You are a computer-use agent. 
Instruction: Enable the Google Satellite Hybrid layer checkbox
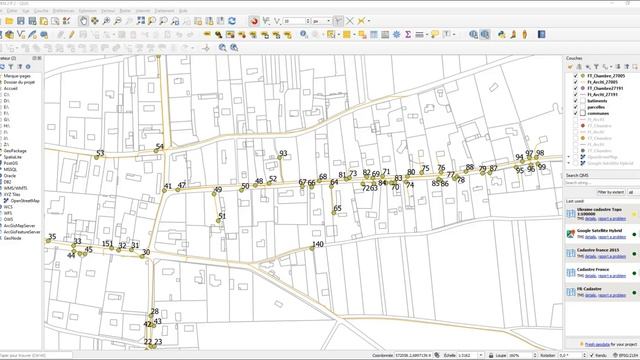tap(576, 163)
